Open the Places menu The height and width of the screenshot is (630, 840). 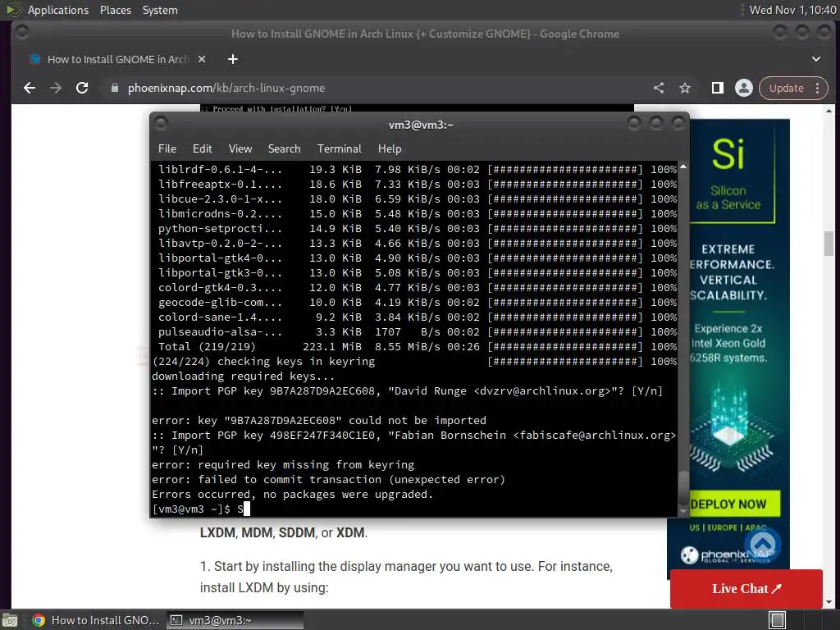click(x=115, y=10)
